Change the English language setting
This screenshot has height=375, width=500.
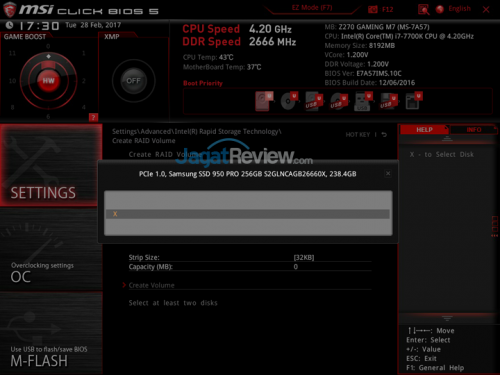pyautogui.click(x=459, y=9)
